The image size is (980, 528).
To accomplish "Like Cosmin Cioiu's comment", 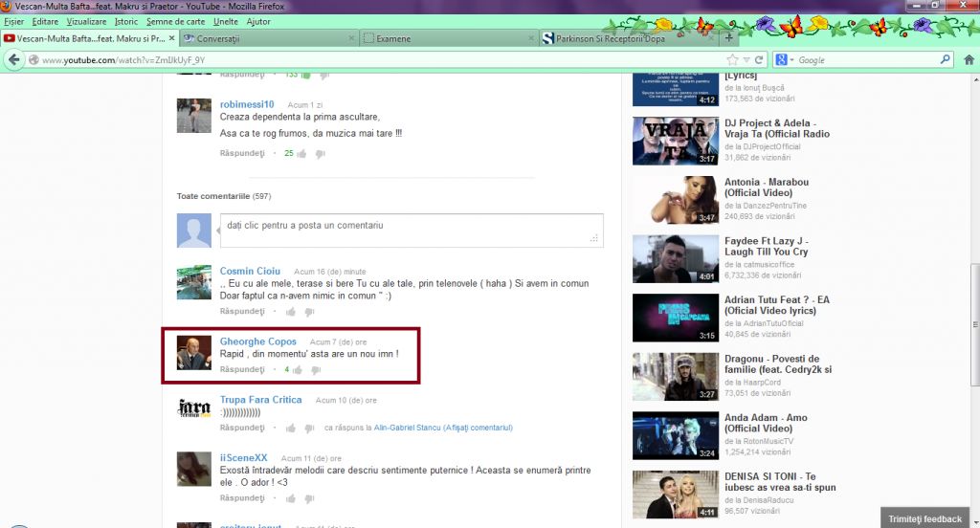I will tap(291, 311).
